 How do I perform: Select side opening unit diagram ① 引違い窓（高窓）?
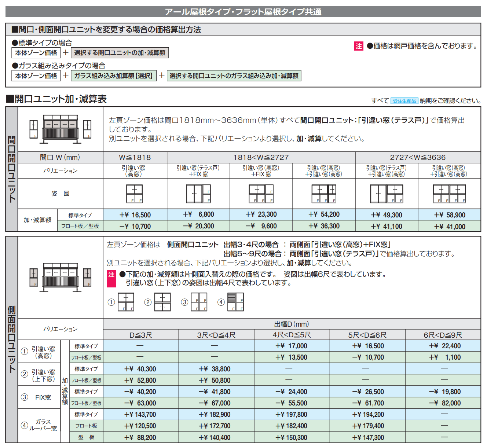coord(126,301)
